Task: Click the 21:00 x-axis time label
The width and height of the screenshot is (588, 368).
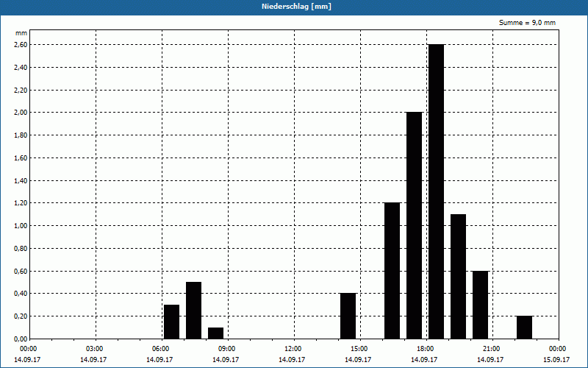Action: click(x=491, y=349)
